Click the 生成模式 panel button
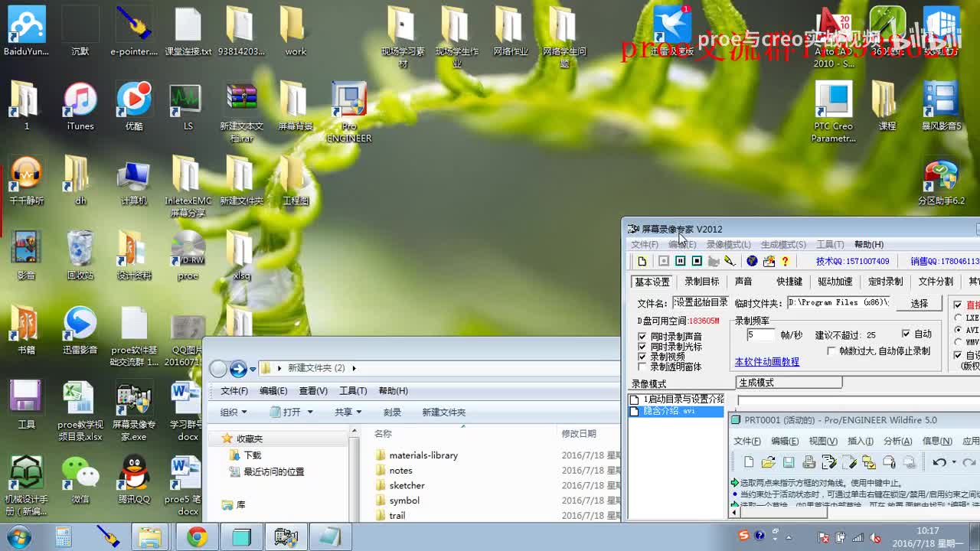 coord(789,383)
